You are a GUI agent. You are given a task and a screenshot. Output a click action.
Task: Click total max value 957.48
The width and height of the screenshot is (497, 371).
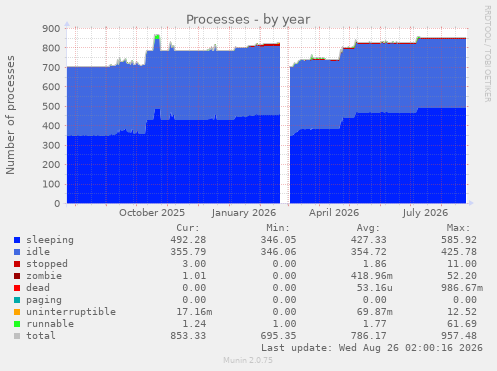click(x=459, y=336)
